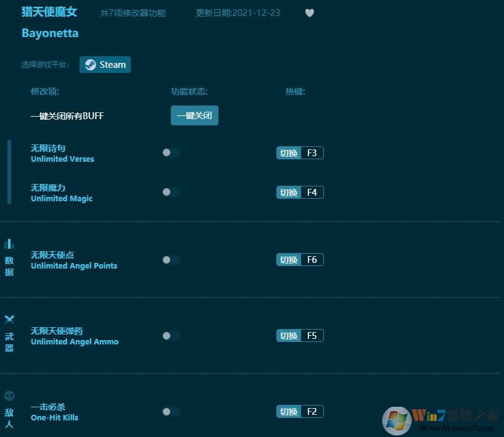Click the Steam logo icon
The image size is (504, 437).
point(90,65)
